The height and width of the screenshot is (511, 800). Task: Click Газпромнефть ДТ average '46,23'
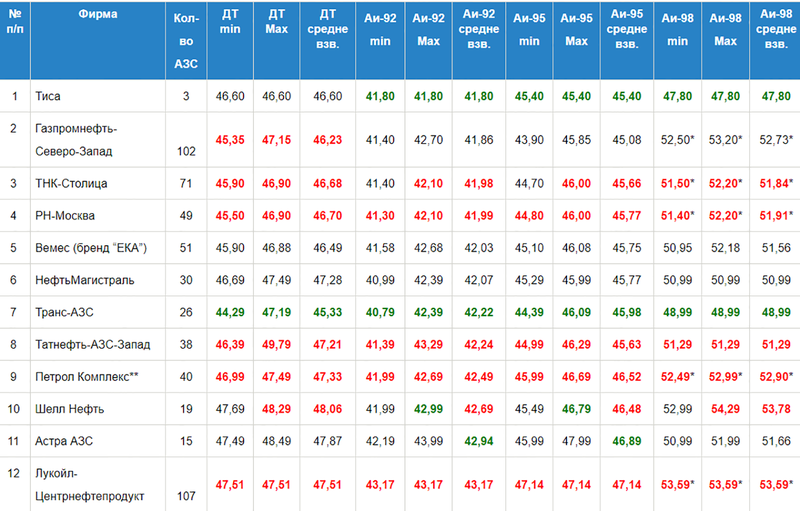pos(328,140)
